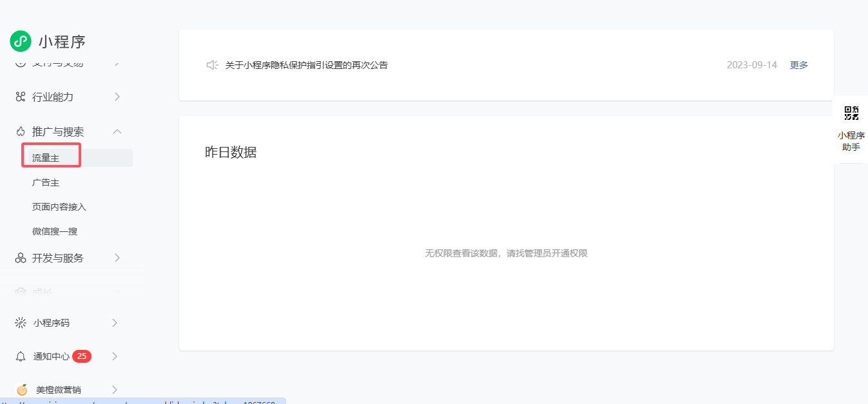Screen dimensions: 868x404
Task: Collapse the 推广与搜索 section chevron
Action: pos(117,131)
